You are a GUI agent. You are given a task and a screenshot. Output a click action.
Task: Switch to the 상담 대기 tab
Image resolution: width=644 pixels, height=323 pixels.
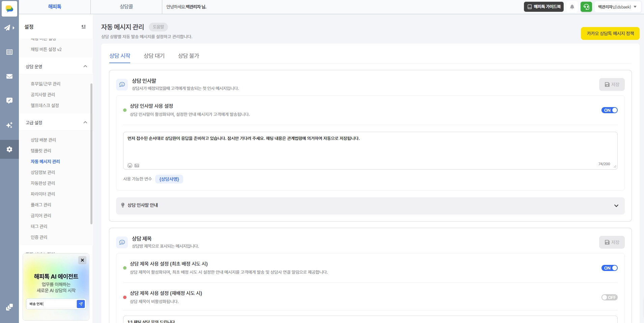point(154,56)
